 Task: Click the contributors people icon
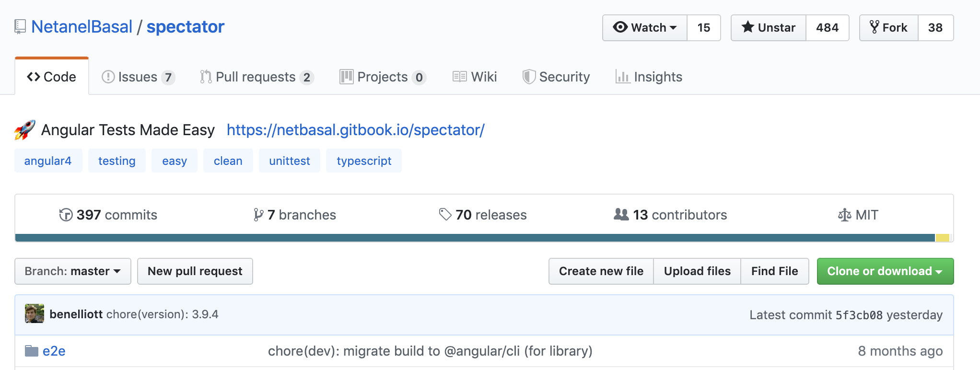click(621, 214)
